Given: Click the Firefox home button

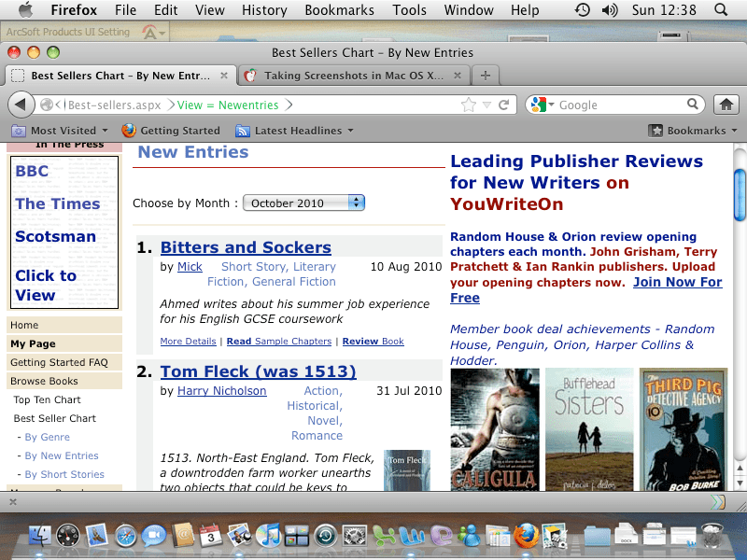Looking at the screenshot, I should pos(726,105).
